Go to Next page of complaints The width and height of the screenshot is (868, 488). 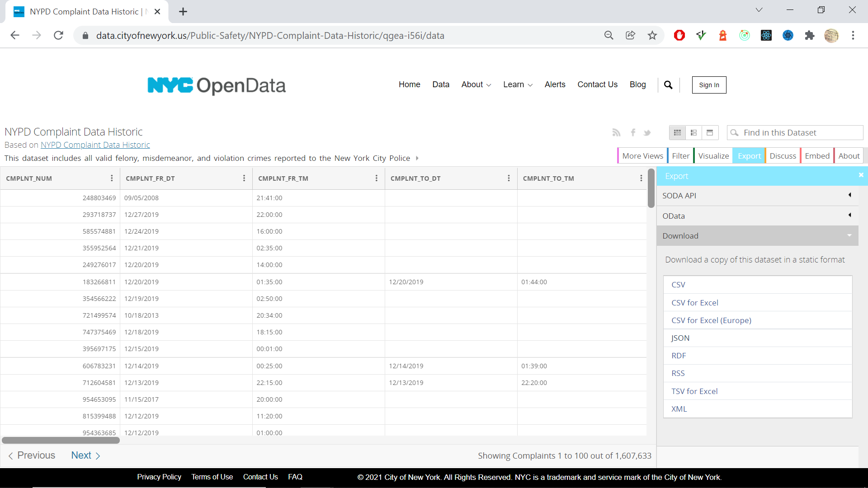point(85,455)
